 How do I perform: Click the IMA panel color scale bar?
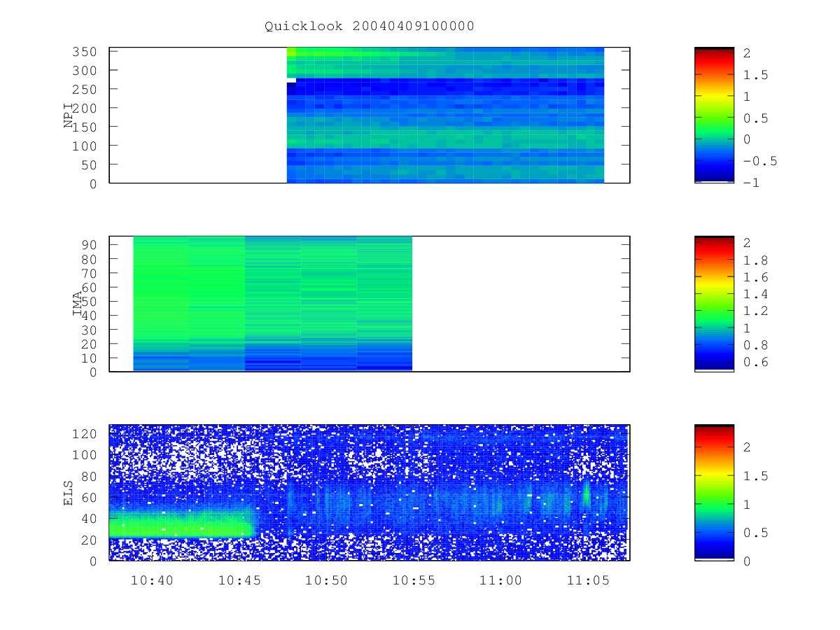(714, 304)
